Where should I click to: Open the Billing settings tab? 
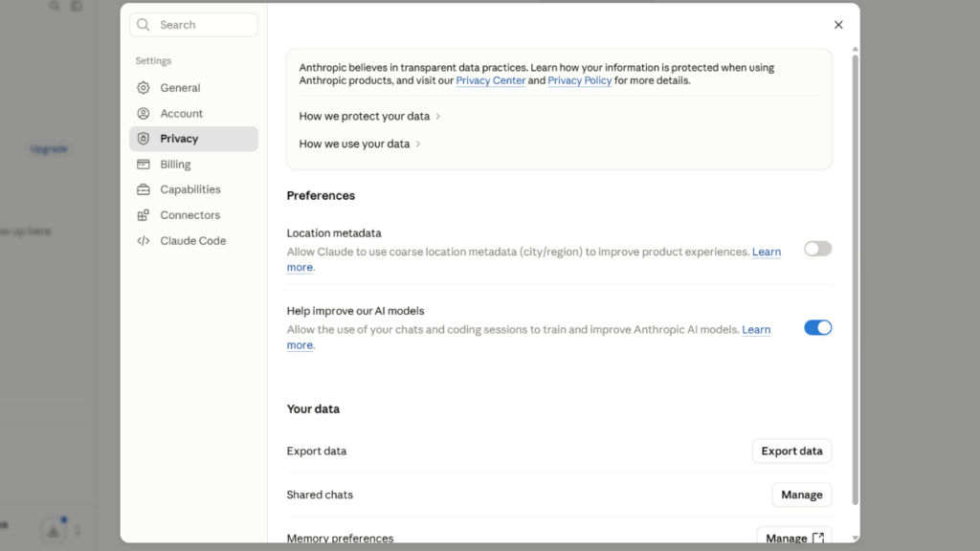coord(193,165)
